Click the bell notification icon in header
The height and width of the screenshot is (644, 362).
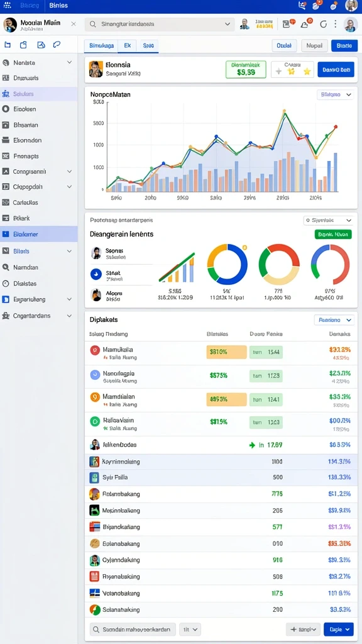tap(305, 24)
